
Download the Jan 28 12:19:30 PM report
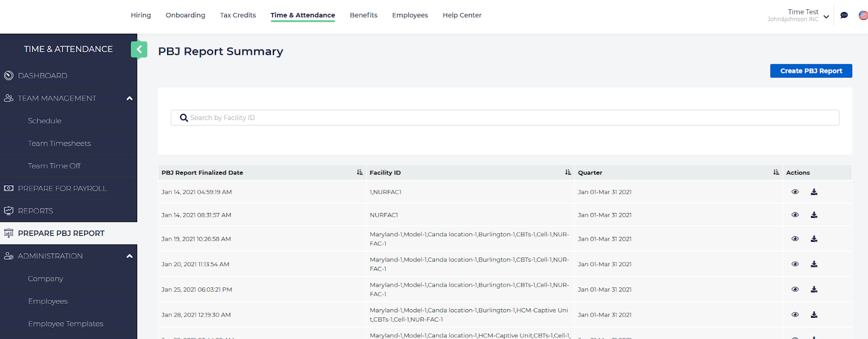pyautogui.click(x=814, y=315)
